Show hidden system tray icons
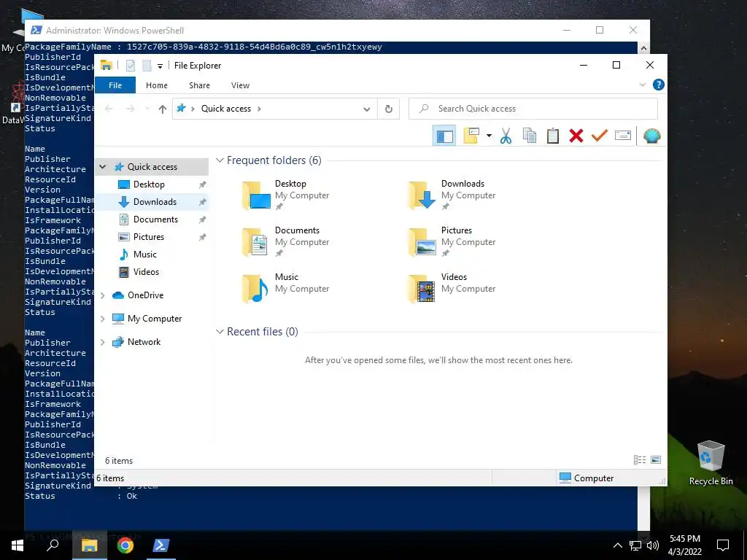Image resolution: width=747 pixels, height=560 pixels. 617,545
